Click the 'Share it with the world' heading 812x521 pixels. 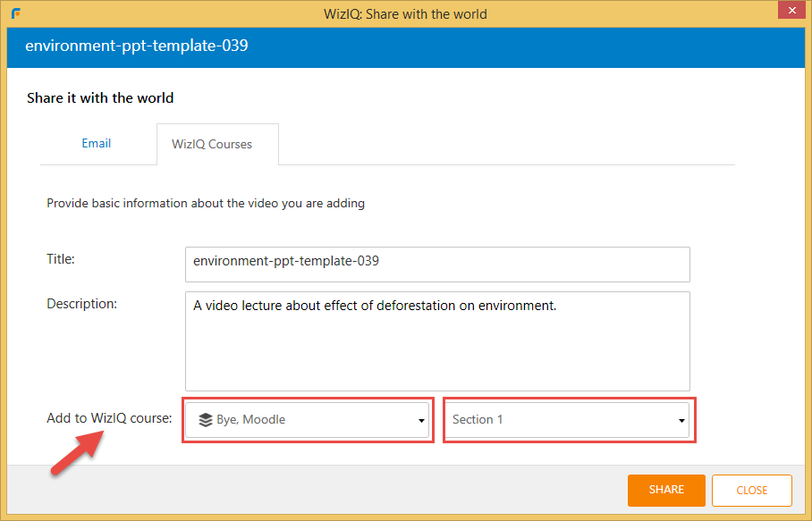(x=100, y=97)
